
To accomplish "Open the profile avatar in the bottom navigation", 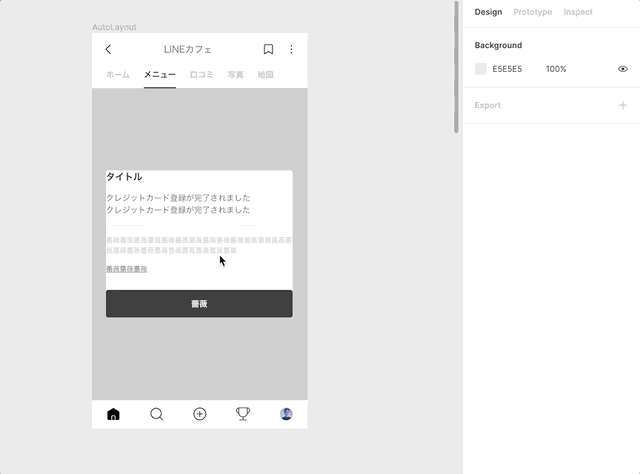I will point(286,414).
